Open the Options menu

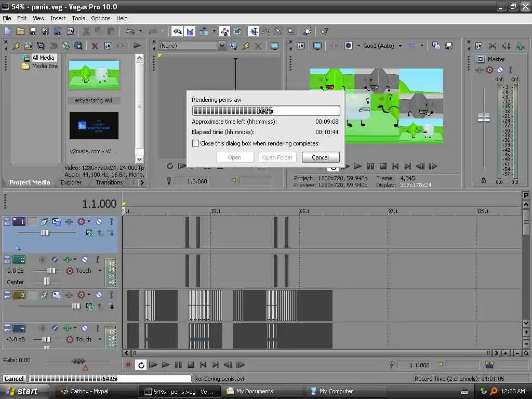coord(100,18)
